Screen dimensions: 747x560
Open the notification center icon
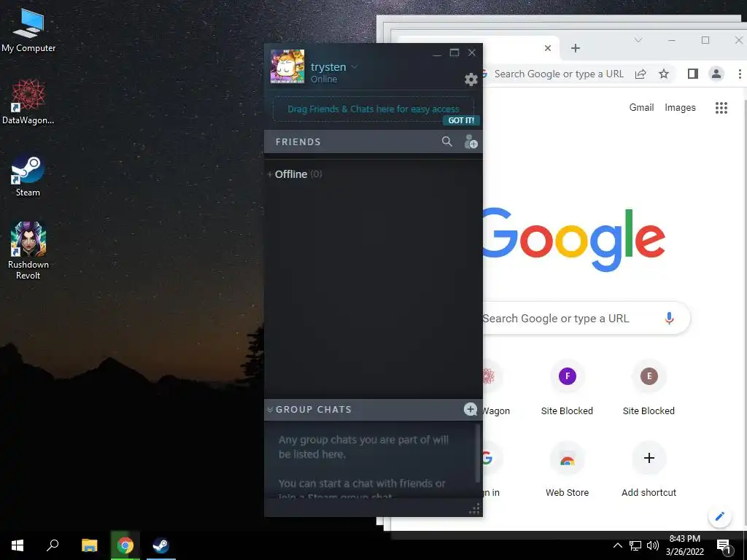click(x=724, y=547)
